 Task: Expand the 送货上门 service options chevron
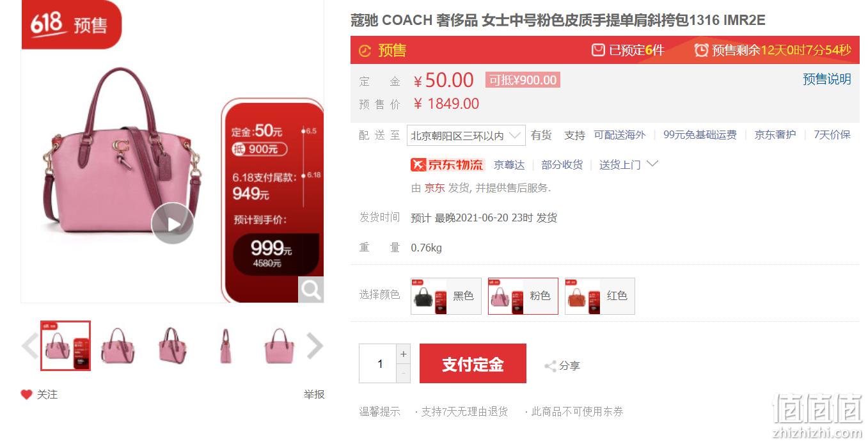652,164
